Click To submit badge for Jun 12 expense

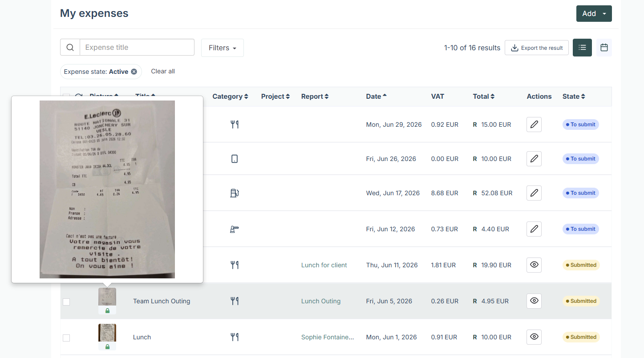click(581, 229)
